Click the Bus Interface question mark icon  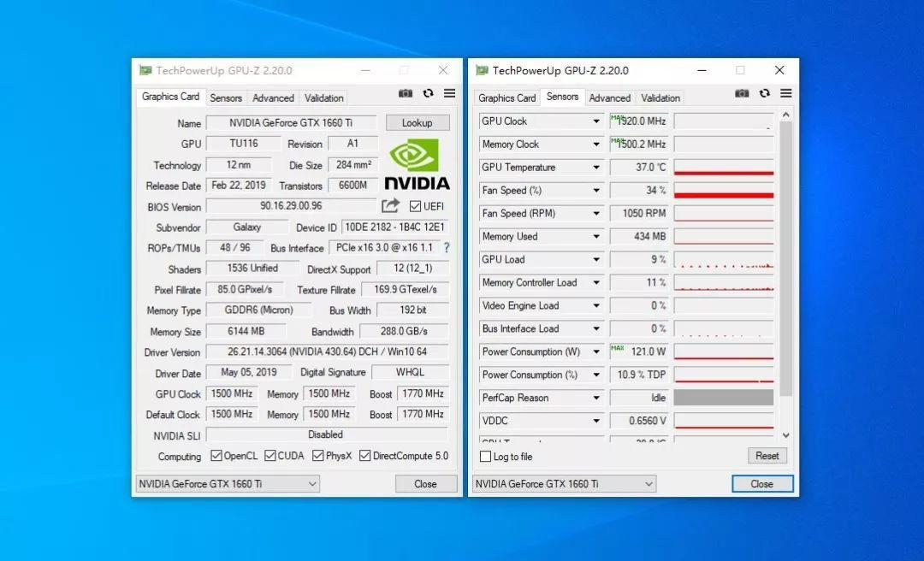coord(447,248)
